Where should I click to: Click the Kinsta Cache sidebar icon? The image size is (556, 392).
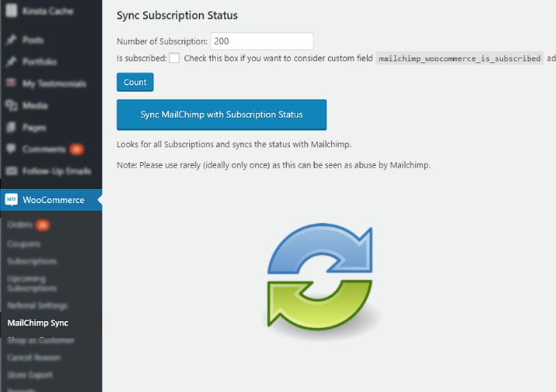(x=11, y=10)
